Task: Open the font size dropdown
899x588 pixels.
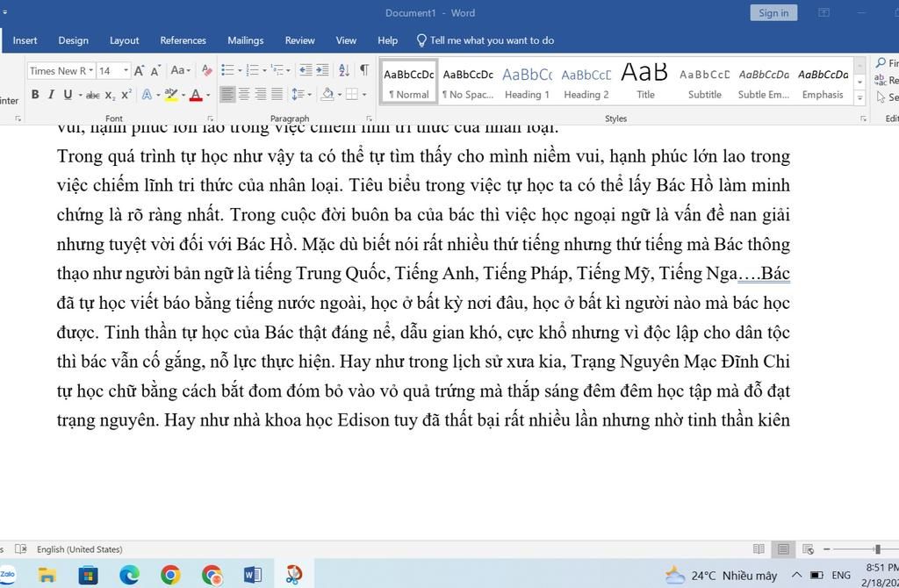Action: click(126, 70)
